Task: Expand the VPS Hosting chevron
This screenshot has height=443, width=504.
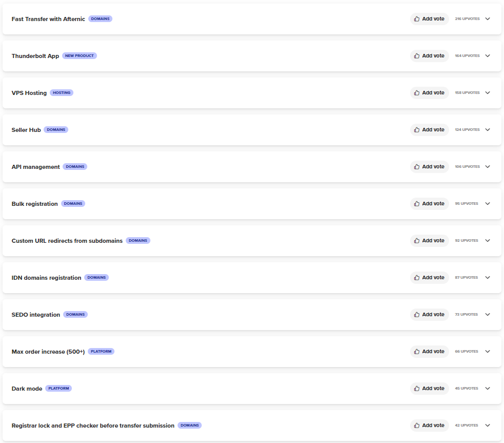Action: 488,92
